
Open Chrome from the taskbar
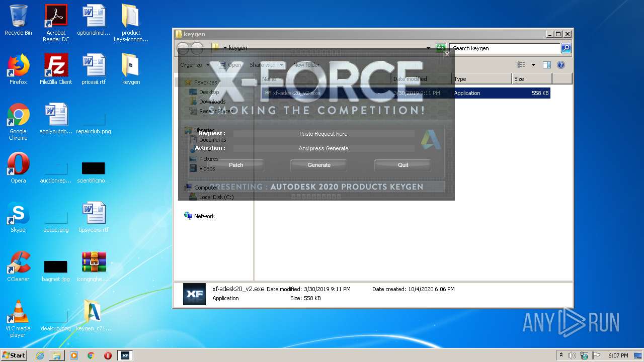[x=91, y=355]
